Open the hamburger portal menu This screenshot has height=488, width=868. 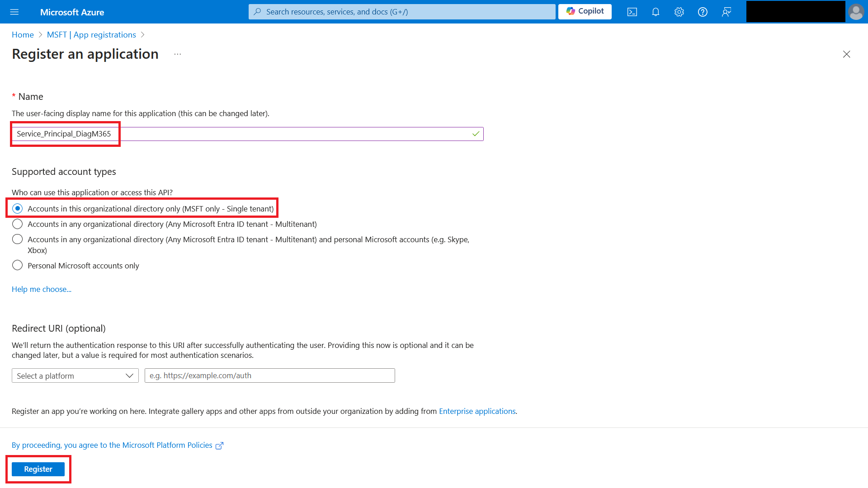(x=14, y=12)
